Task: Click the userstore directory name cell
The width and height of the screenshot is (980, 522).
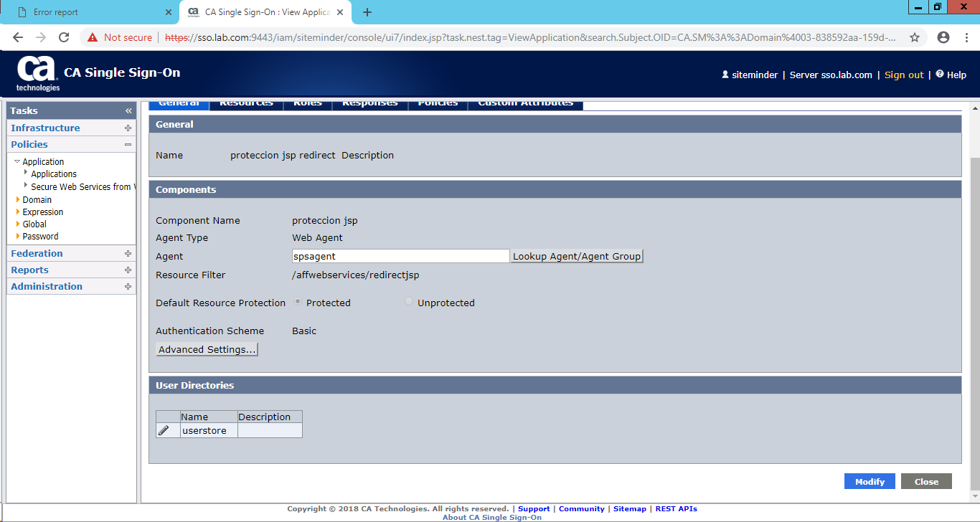Action: coord(209,430)
